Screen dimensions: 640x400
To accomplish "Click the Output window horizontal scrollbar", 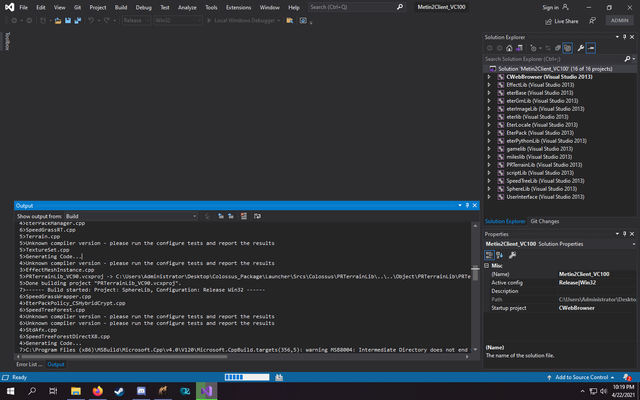I will [x=124, y=357].
